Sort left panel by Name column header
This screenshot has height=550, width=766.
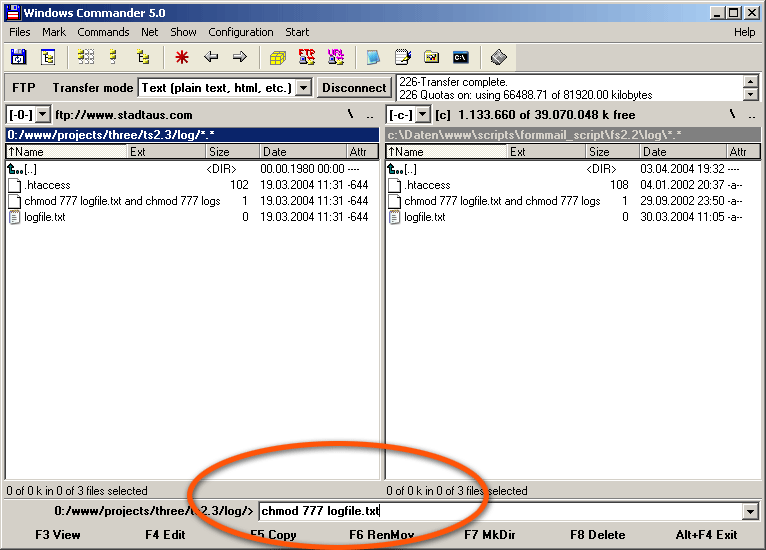tap(67, 152)
